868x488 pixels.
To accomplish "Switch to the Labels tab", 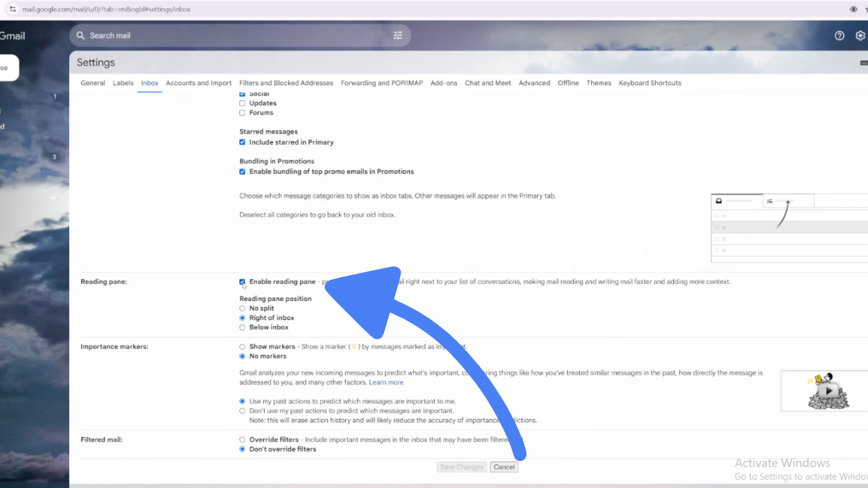I will [x=123, y=83].
